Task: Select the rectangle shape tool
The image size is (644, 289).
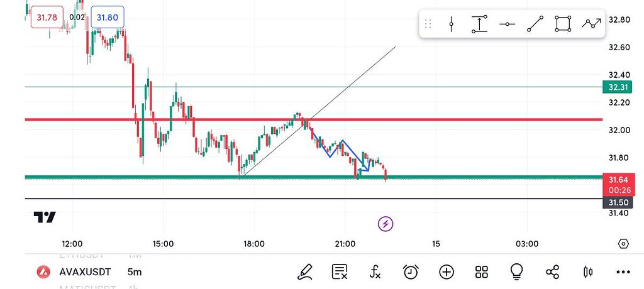Action: (x=562, y=25)
